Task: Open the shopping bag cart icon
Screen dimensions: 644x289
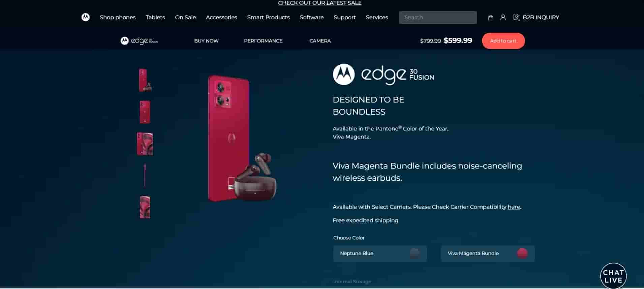Action: 491,18
